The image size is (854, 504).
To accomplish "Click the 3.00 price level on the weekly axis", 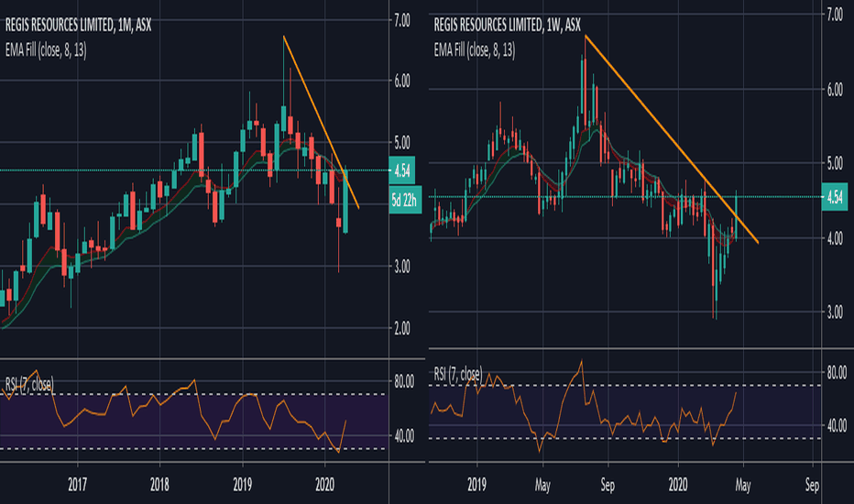I will (x=835, y=312).
